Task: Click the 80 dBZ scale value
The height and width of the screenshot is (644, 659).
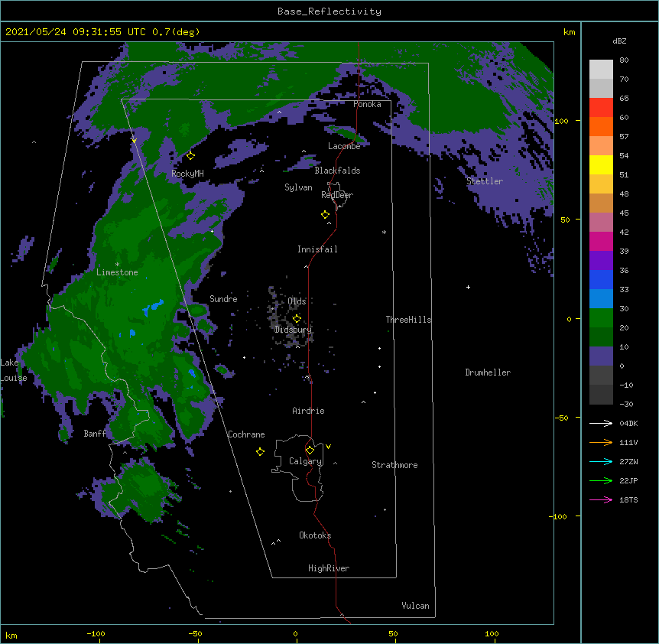Action: tap(624, 60)
